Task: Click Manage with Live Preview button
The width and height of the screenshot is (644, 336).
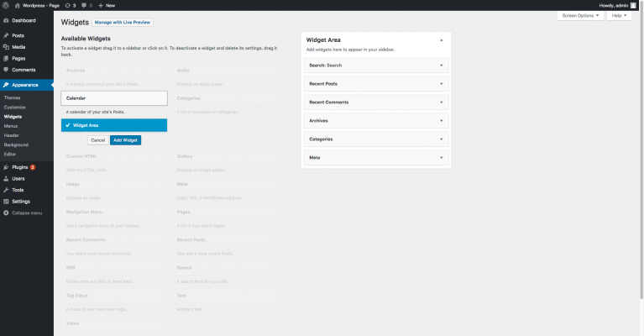Action: pyautogui.click(x=123, y=22)
